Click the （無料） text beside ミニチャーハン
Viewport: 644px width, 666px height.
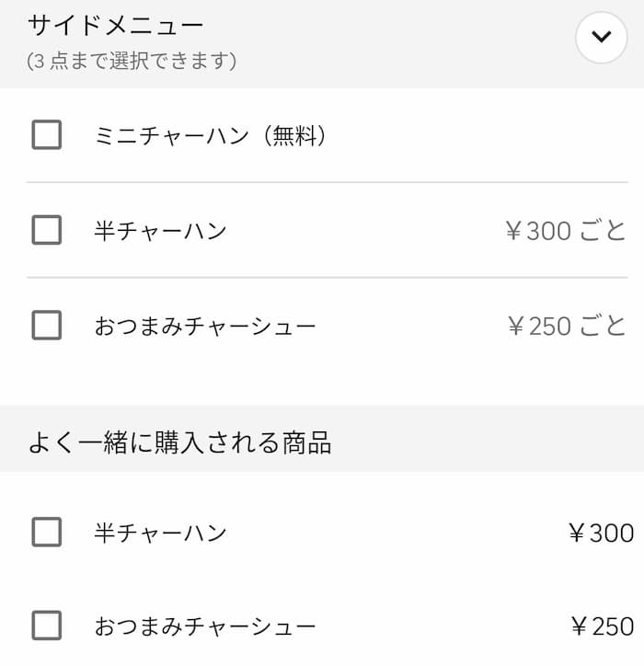click(289, 136)
